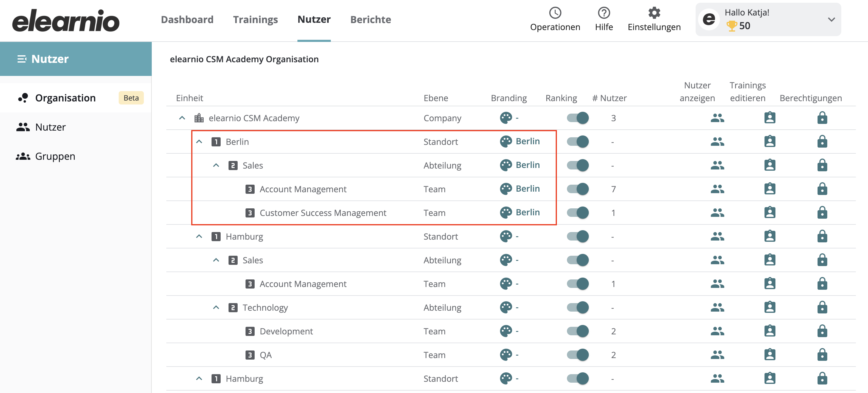Open branding palette for Berlin Standort row
Screen dimensions: 868x393
(506, 142)
